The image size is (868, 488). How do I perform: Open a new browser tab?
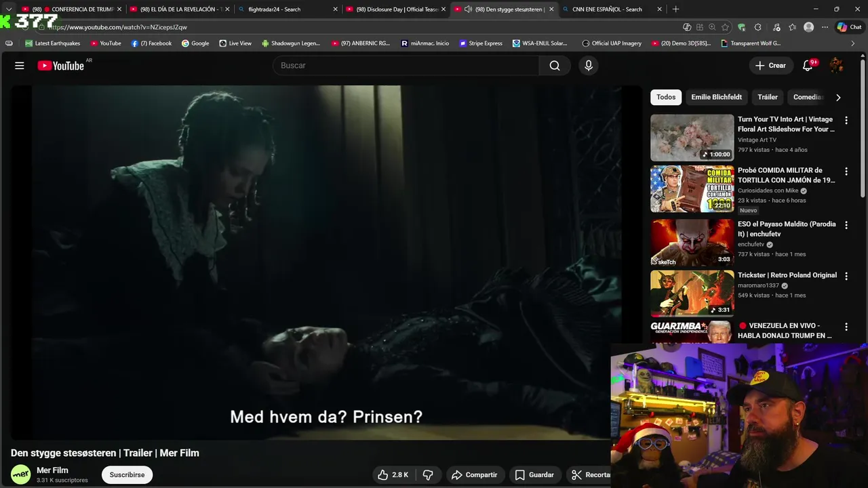675,9
